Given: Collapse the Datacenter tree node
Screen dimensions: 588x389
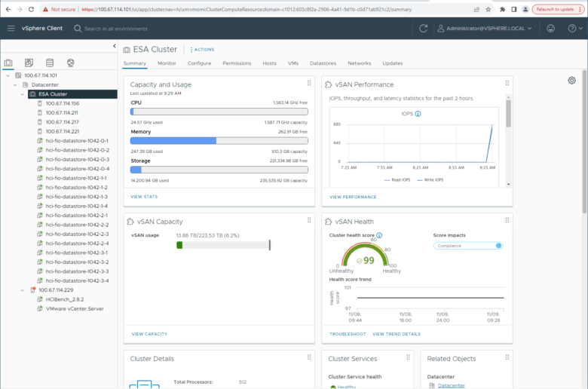Looking at the screenshot, I should tap(15, 84).
